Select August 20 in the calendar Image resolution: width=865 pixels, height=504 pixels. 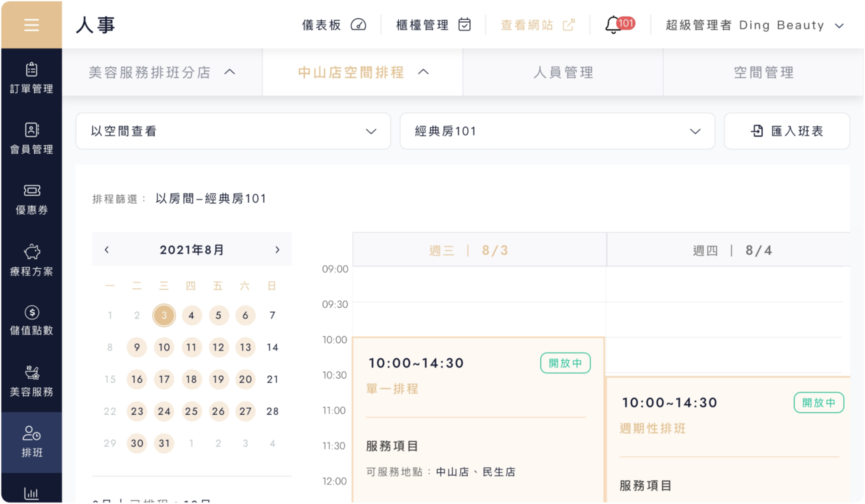point(245,379)
